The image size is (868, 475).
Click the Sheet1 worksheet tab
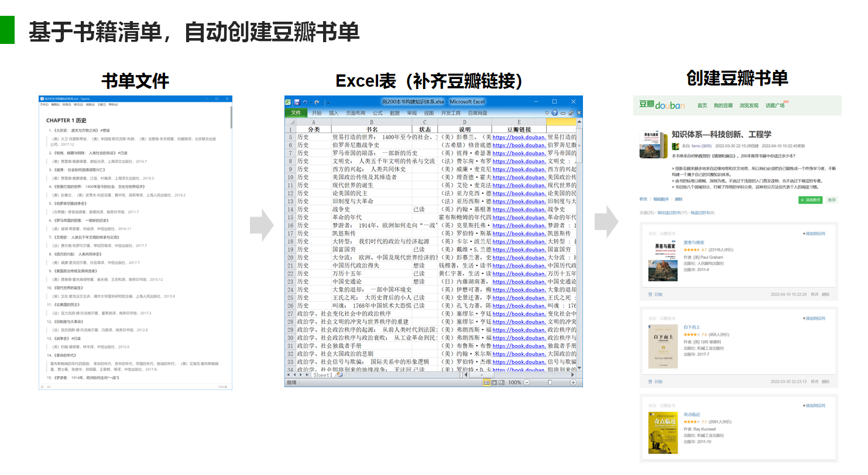click(323, 375)
